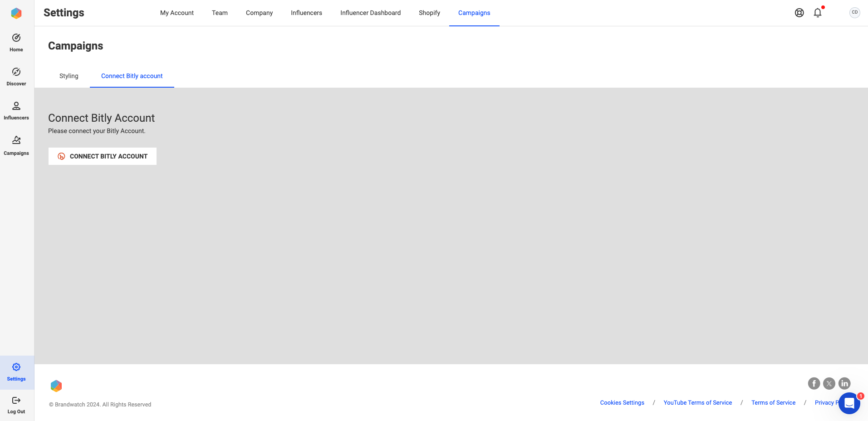
Task: Click the Settings page title
Action: 64,13
